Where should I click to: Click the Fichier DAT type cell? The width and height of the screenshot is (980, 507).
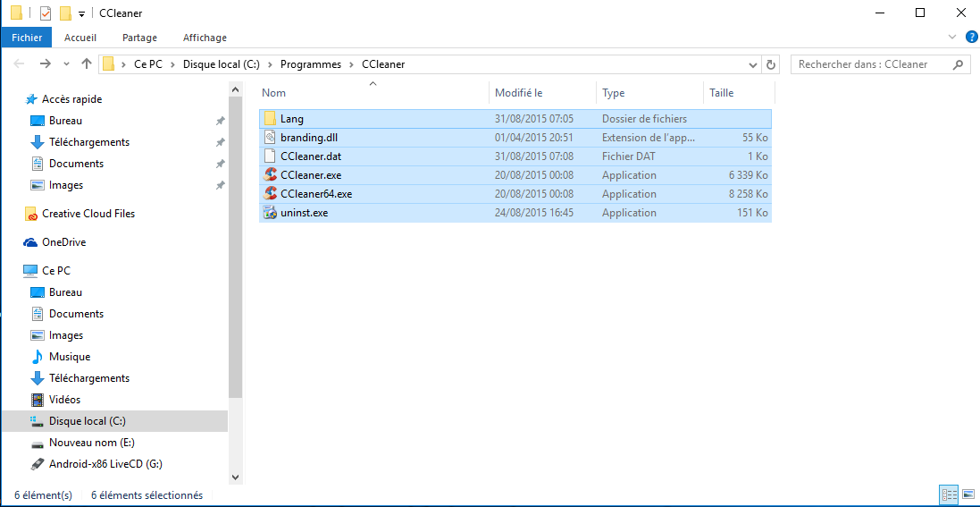click(x=629, y=156)
